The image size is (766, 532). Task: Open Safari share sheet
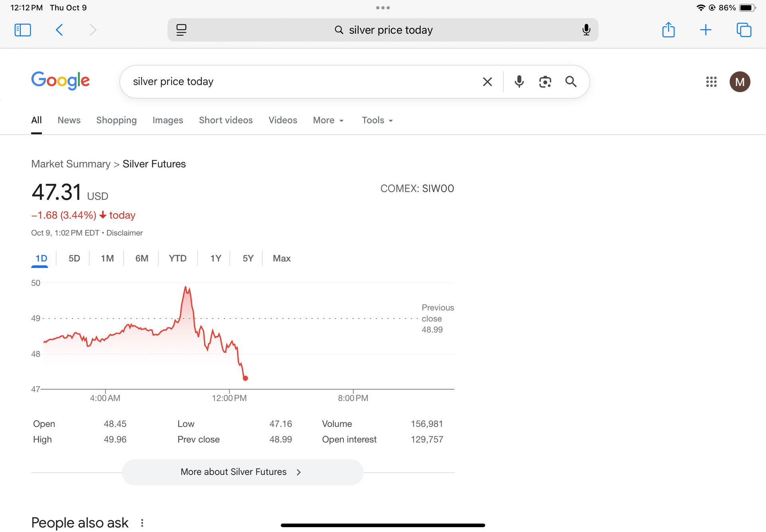click(x=668, y=30)
